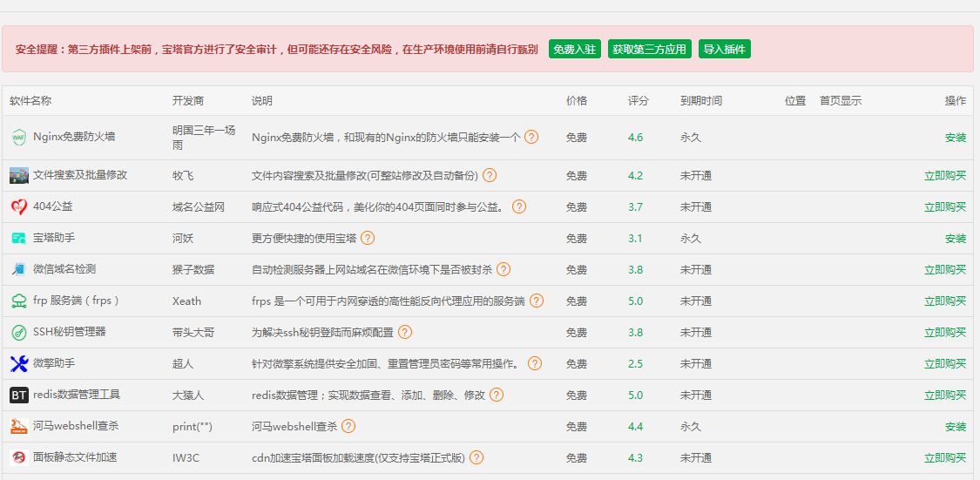The height and width of the screenshot is (480, 980).
Task: Click developer name 明国三年一场雨
Action: click(x=204, y=138)
